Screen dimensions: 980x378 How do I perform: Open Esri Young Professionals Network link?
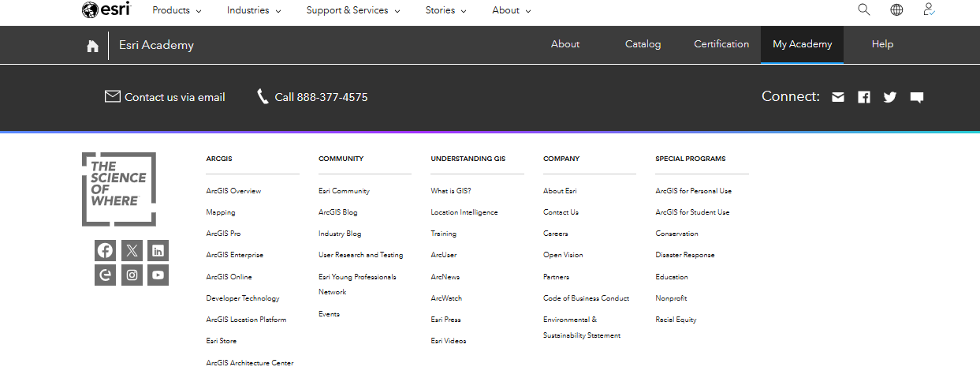[357, 284]
